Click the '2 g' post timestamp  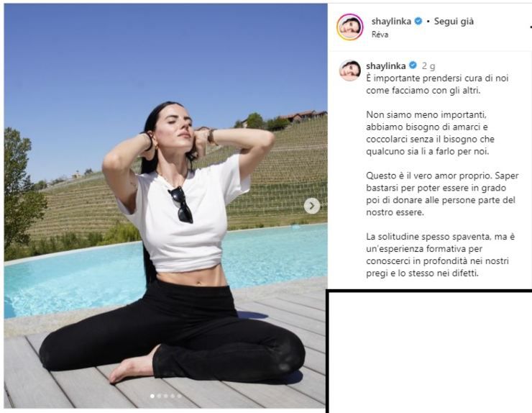point(428,66)
